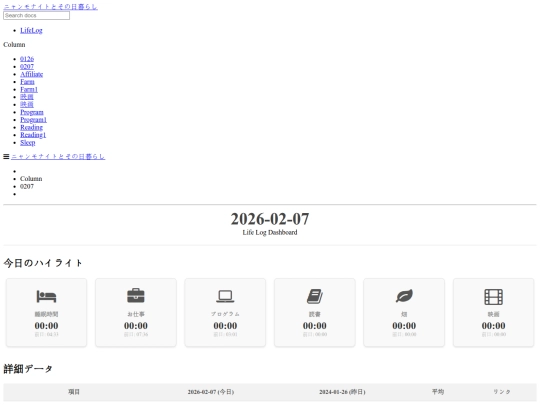Screen dimensions: 540x405
Task: Click the laptop icon on the プログラム card
Action: pos(225,296)
